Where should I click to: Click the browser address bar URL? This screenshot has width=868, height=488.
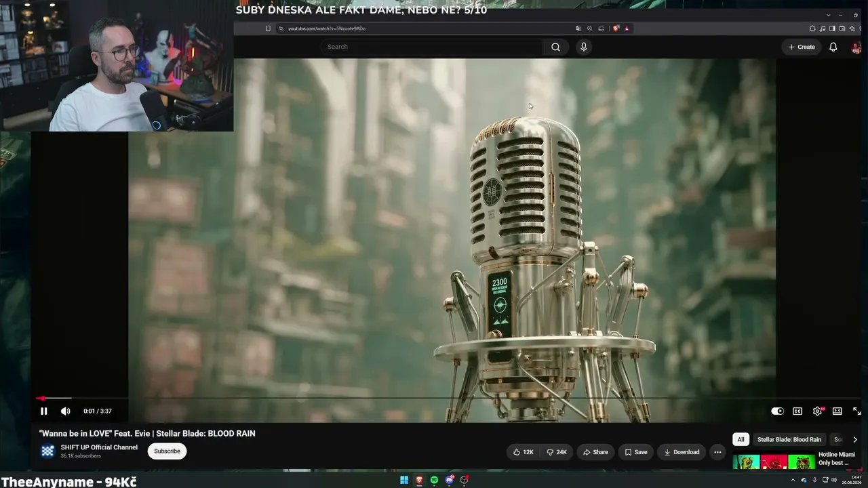pyautogui.click(x=327, y=28)
